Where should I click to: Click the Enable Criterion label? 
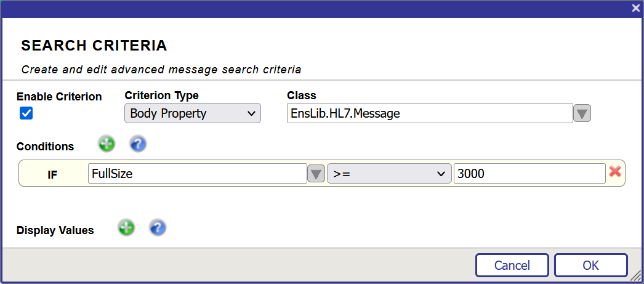click(59, 97)
